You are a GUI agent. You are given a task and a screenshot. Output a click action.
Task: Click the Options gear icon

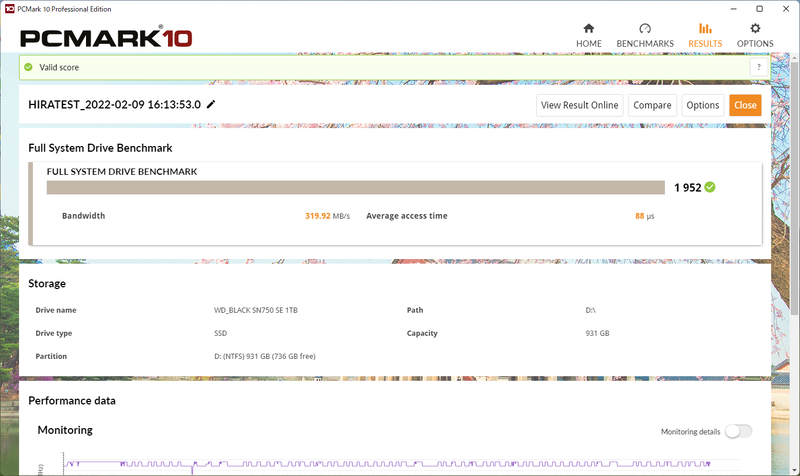pyautogui.click(x=755, y=28)
